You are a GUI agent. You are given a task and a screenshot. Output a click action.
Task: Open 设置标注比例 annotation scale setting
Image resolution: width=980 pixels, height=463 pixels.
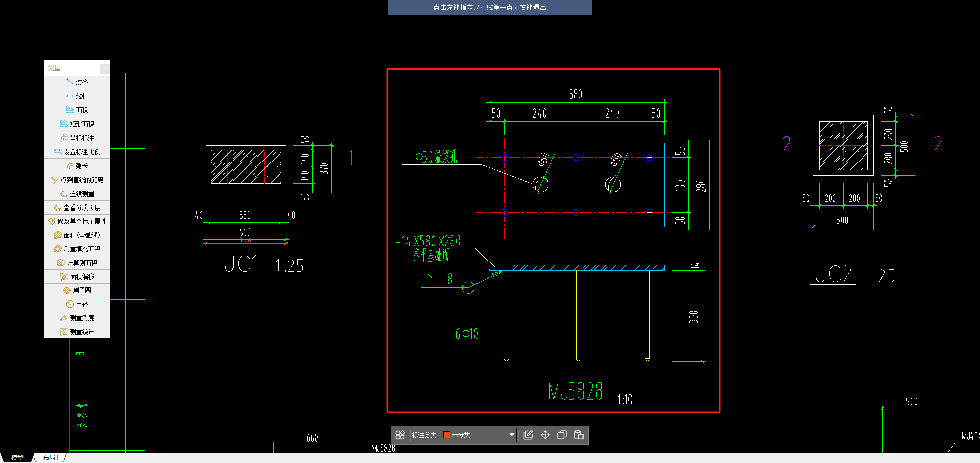coord(77,152)
